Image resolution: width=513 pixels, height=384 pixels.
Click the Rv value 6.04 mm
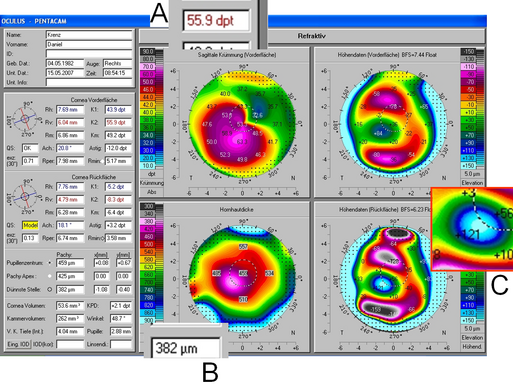[x=70, y=122]
